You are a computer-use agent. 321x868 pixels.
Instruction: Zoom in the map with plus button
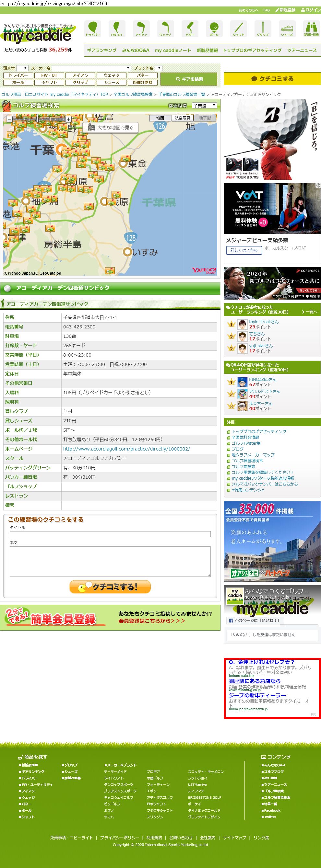tap(68, 119)
